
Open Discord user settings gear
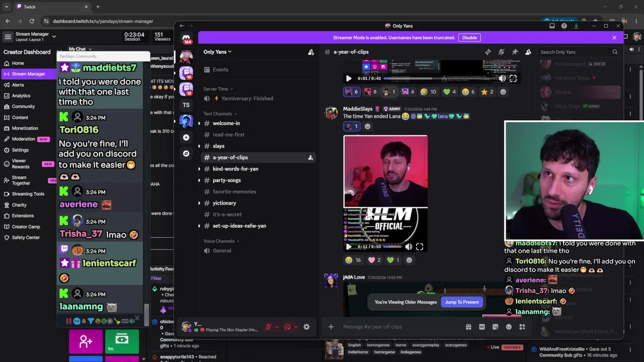tap(306, 327)
